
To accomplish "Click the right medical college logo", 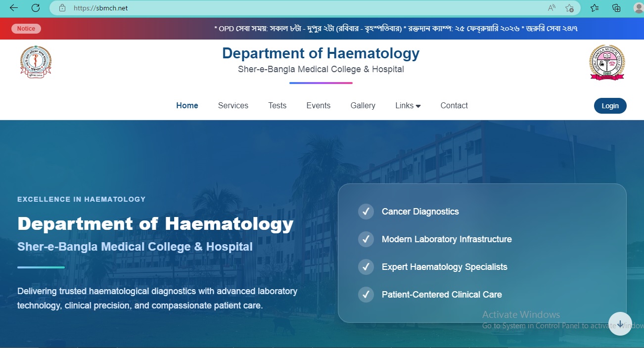I will 607,63.
